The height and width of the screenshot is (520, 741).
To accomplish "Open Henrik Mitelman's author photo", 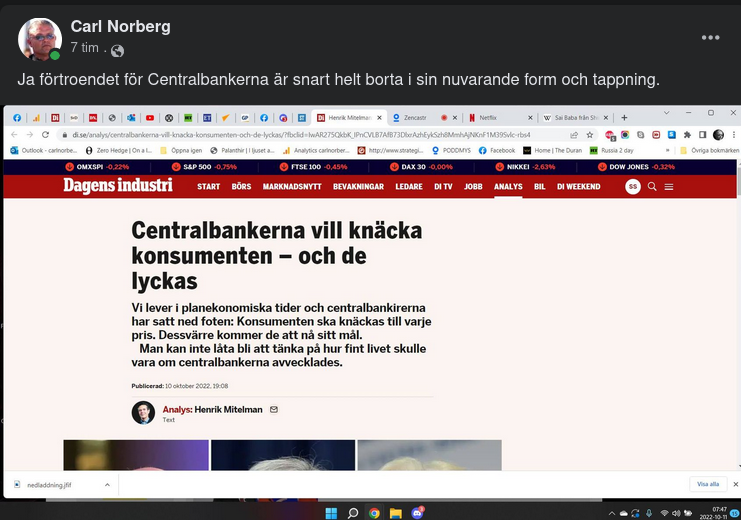I will (143, 413).
